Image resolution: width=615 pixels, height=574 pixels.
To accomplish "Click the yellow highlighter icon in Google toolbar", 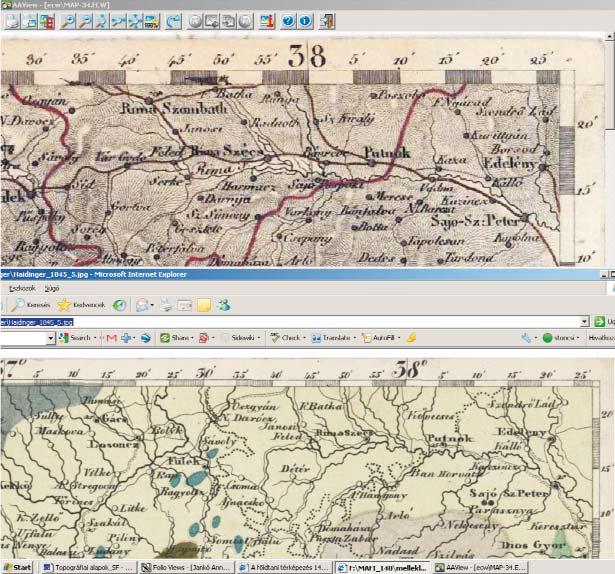I will point(411,338).
